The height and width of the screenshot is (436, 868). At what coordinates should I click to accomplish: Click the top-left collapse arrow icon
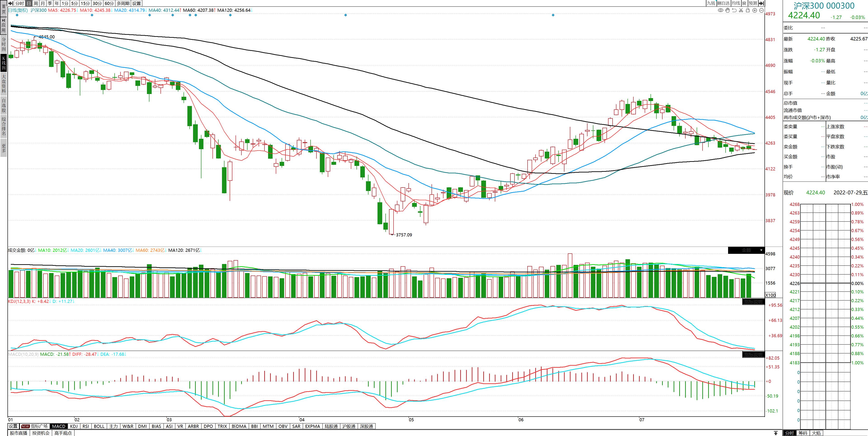pyautogui.click(x=10, y=3)
